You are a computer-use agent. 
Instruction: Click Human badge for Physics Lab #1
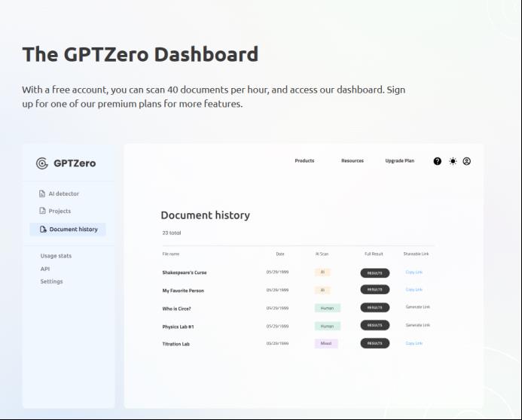click(x=327, y=326)
